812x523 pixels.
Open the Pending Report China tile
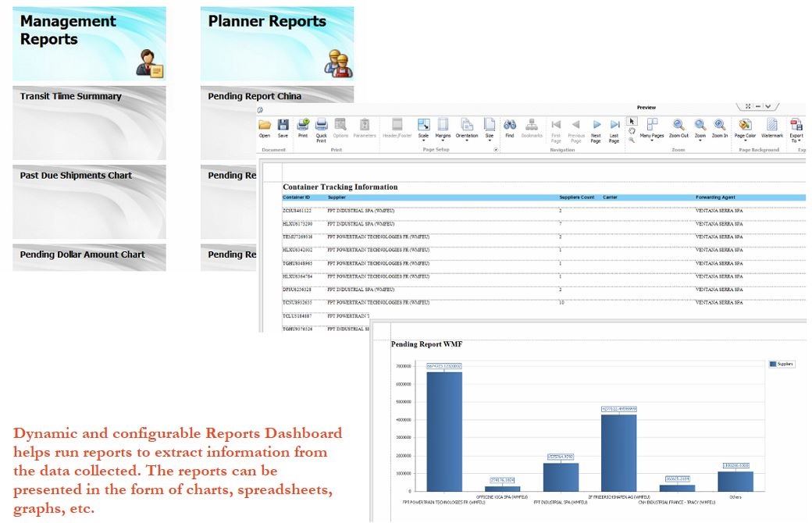[x=277, y=95]
